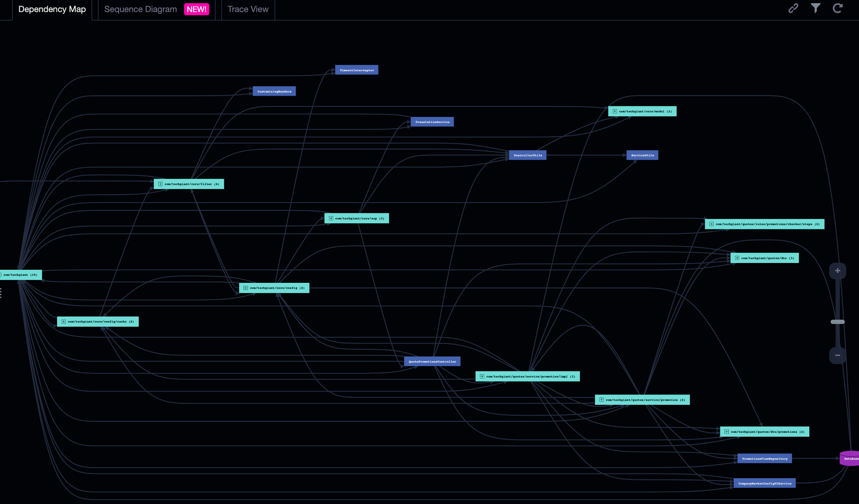The width and height of the screenshot is (859, 504).
Task: Open the vertical dots menu on left edge
Action: tap(1, 293)
